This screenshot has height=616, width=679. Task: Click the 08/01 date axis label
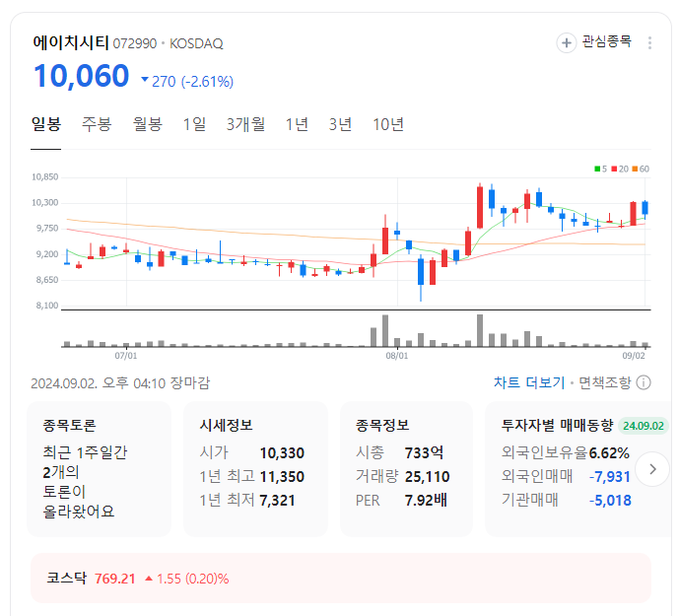tap(397, 356)
